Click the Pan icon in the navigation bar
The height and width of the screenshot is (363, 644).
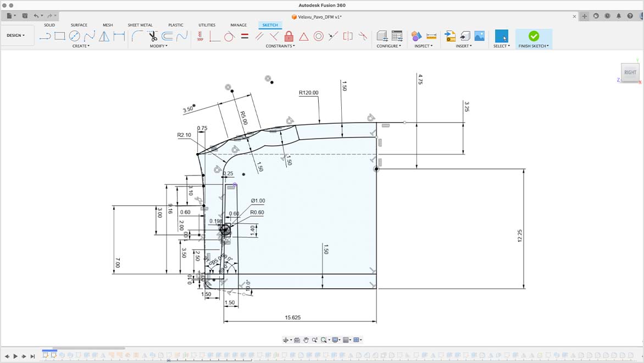tap(306, 339)
